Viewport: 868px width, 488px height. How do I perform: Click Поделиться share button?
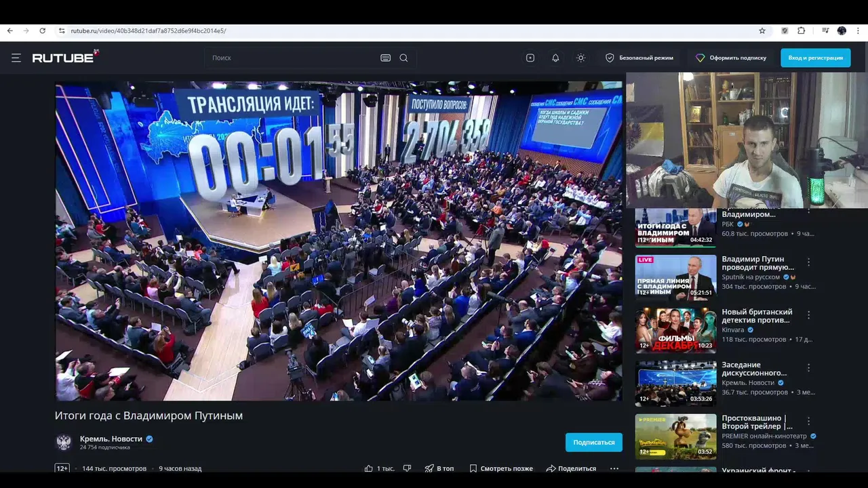click(x=571, y=468)
